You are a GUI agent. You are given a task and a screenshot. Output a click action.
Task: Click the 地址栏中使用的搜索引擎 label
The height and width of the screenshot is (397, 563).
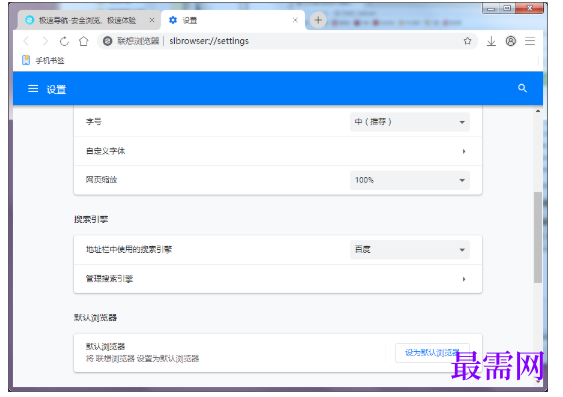(129, 249)
